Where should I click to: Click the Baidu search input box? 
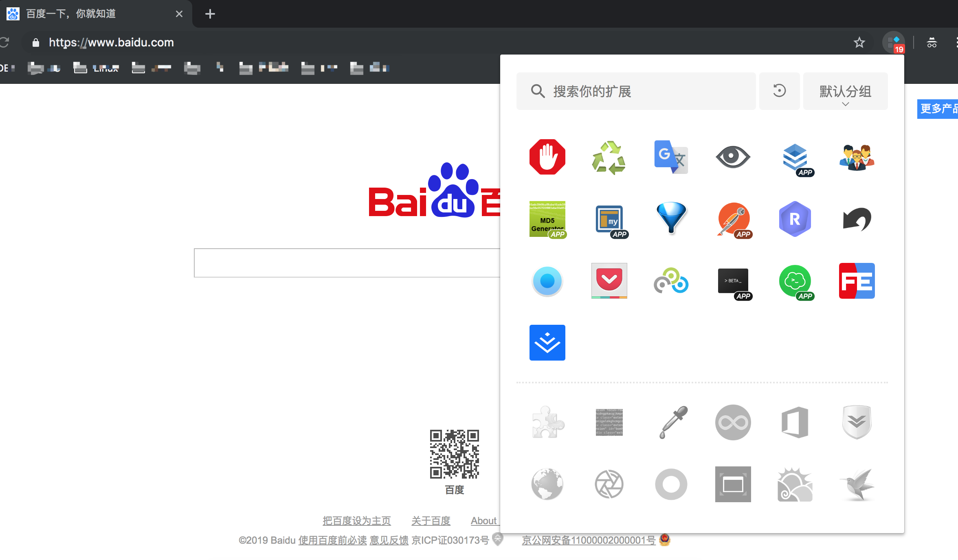tap(347, 263)
